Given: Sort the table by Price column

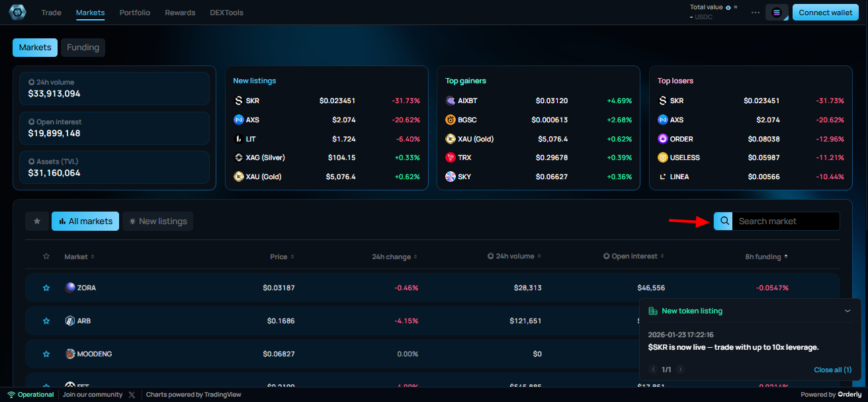Looking at the screenshot, I should 282,257.
